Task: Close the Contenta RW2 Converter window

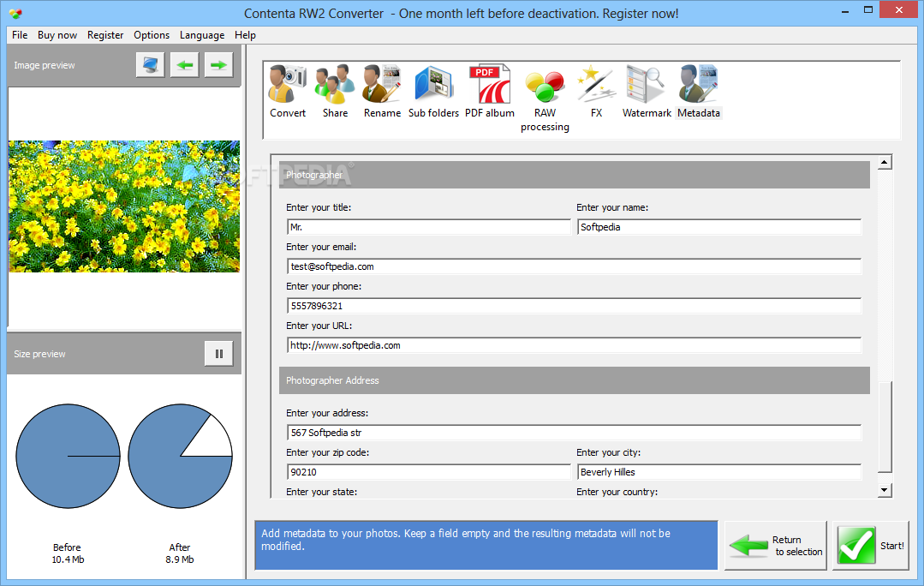Action: [899, 10]
